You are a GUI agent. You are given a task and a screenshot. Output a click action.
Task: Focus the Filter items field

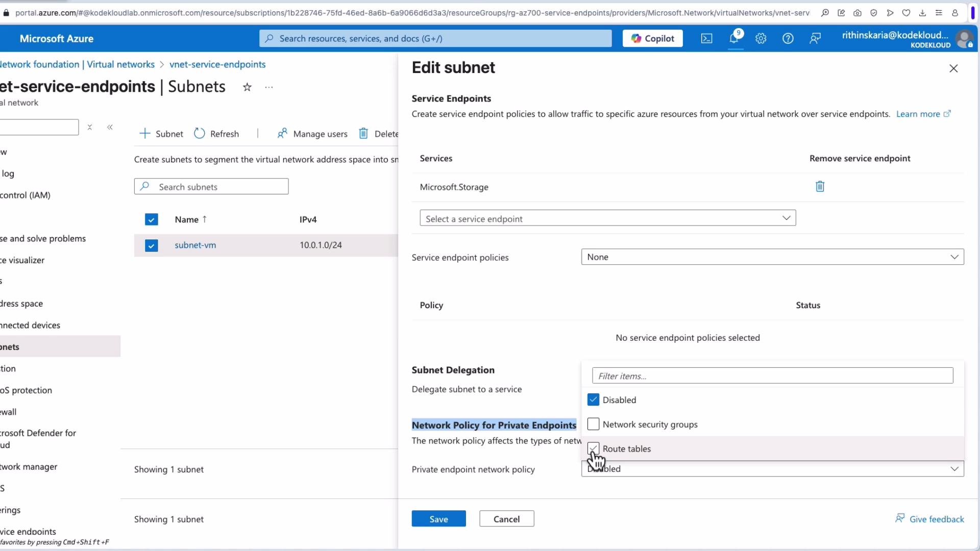click(772, 376)
